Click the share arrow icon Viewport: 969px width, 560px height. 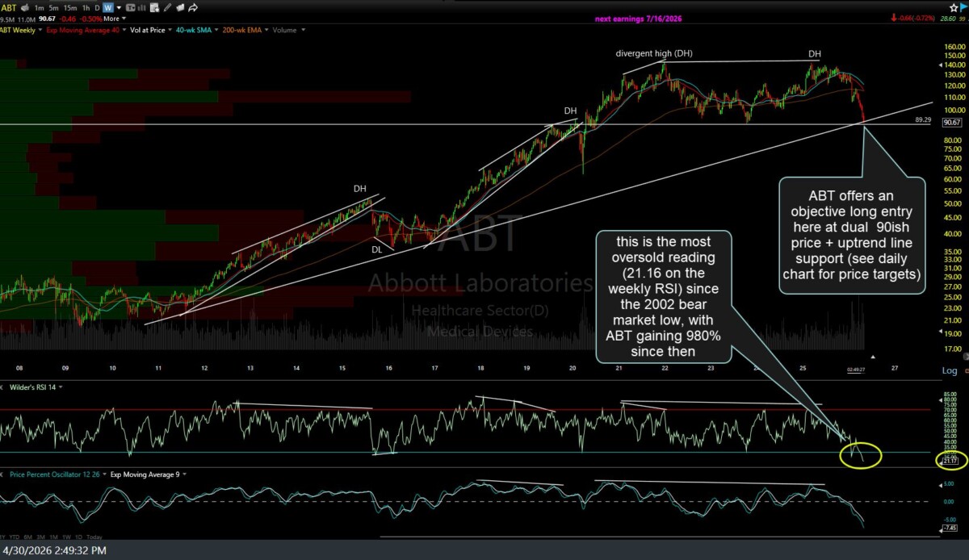[x=192, y=8]
